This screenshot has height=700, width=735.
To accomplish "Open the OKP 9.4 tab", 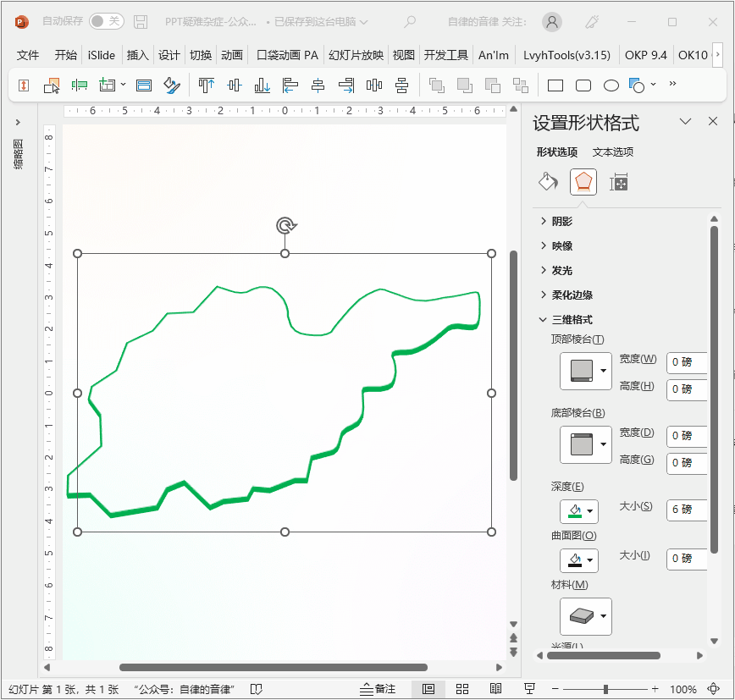I will [x=645, y=55].
